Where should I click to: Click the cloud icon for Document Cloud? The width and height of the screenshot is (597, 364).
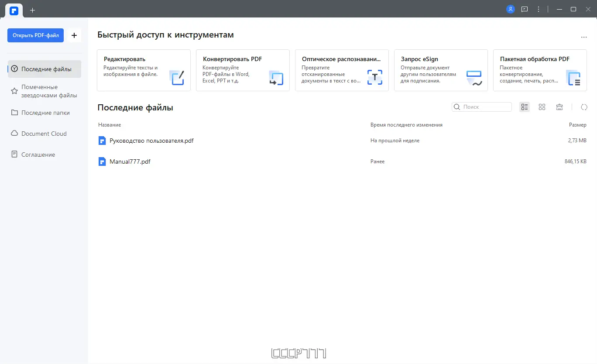click(14, 134)
